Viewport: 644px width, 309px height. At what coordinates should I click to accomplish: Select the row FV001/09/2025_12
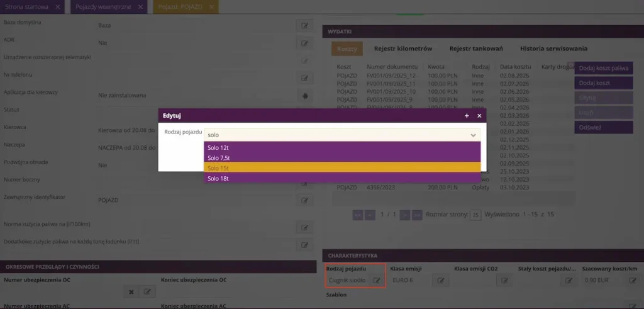point(452,76)
